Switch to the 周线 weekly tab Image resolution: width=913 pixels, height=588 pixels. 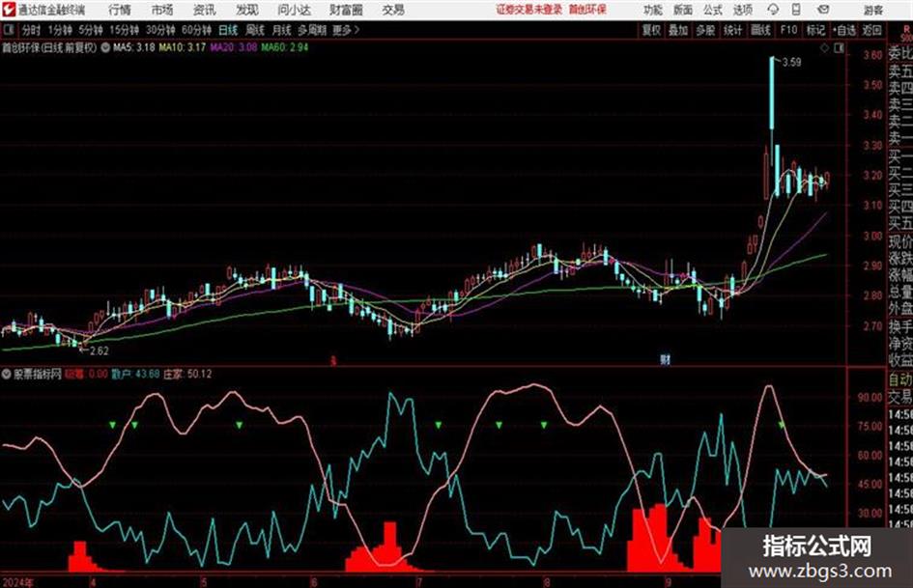(255, 30)
